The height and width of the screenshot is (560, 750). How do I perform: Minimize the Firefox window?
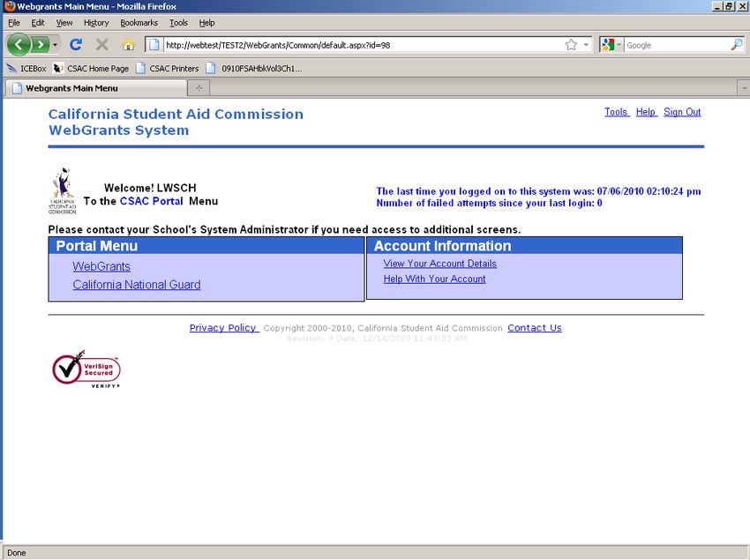coord(717,6)
